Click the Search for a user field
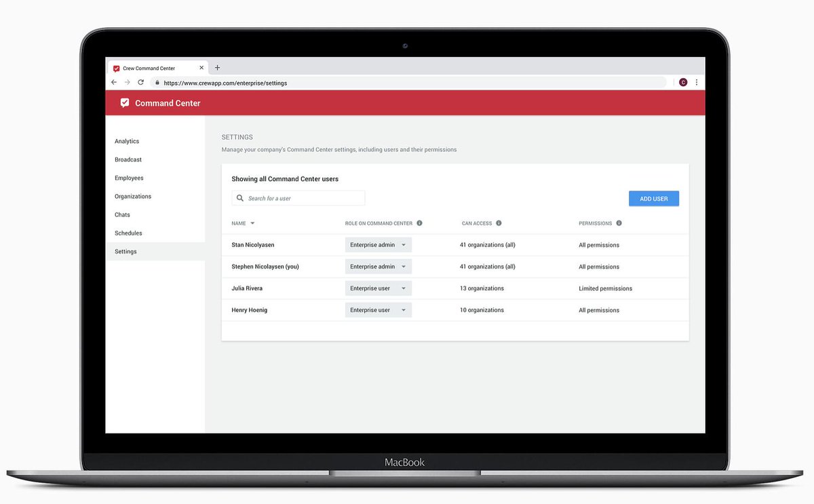 pyautogui.click(x=298, y=198)
